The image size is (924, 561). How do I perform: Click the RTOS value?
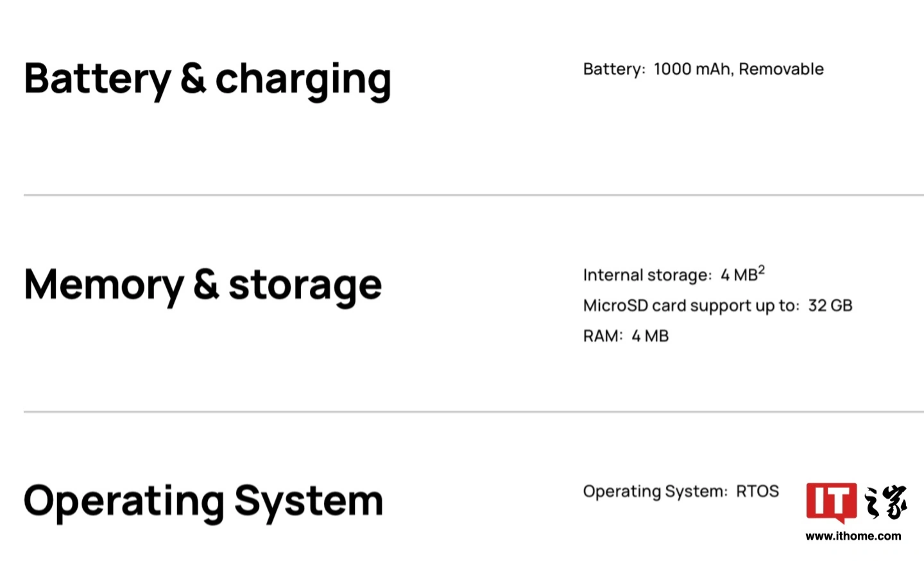coord(757,492)
